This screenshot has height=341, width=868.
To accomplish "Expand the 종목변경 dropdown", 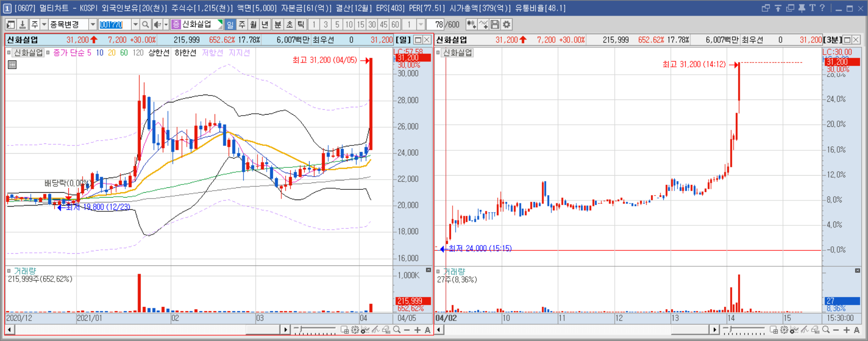I will click(x=93, y=24).
